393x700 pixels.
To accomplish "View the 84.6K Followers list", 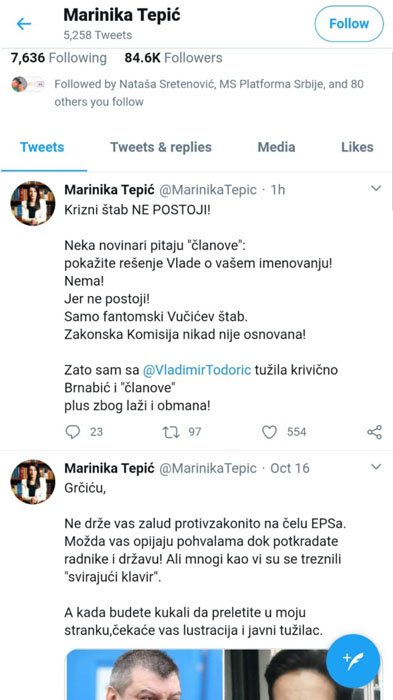I will [x=173, y=58].
